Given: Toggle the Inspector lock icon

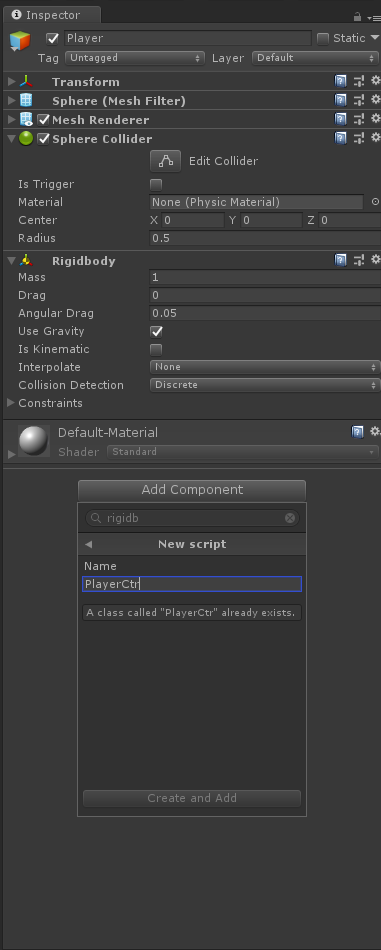Looking at the screenshot, I should [357, 17].
